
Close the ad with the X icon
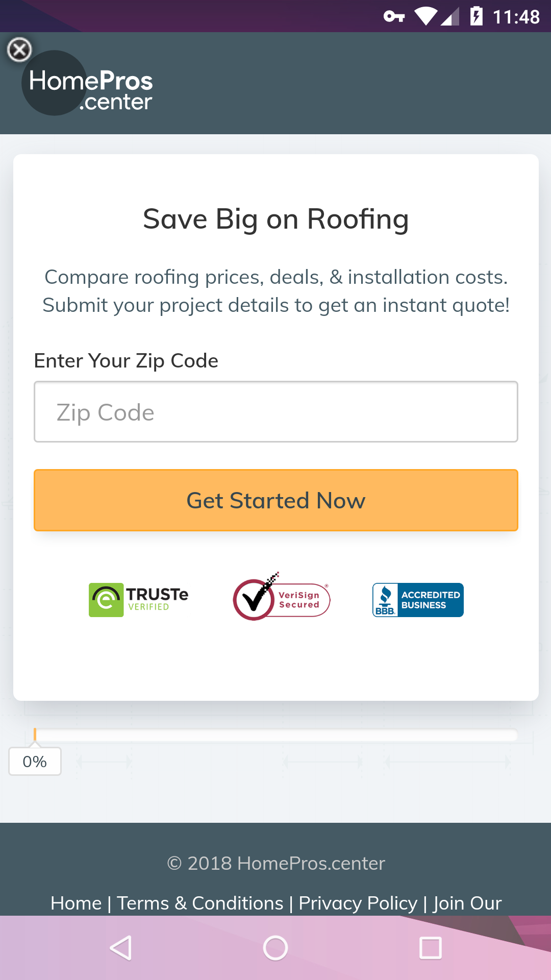(19, 50)
